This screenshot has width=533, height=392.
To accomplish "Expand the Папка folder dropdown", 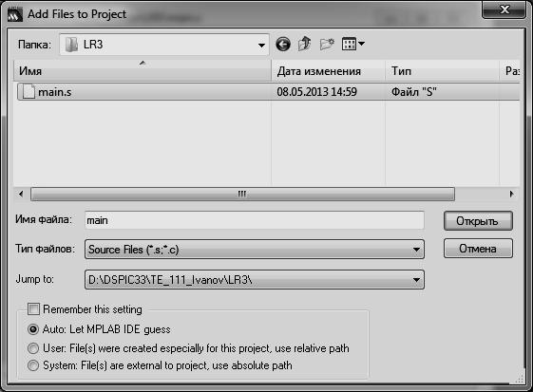I will [x=261, y=45].
